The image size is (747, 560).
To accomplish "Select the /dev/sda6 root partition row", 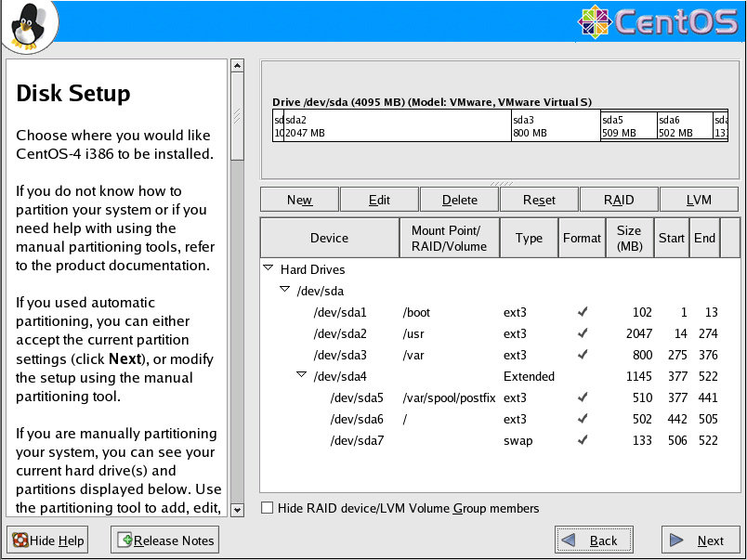I will click(x=349, y=420).
